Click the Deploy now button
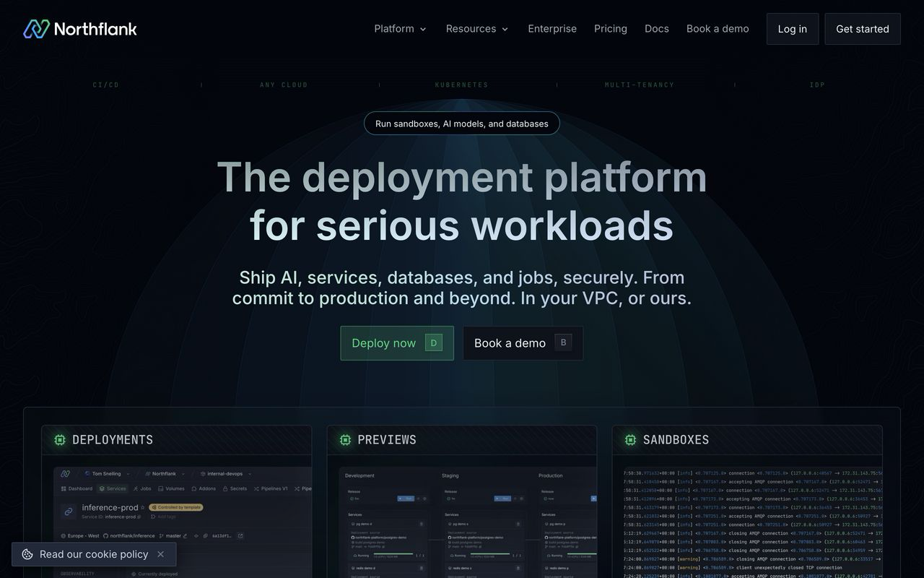This screenshot has width=924, height=578. (397, 343)
